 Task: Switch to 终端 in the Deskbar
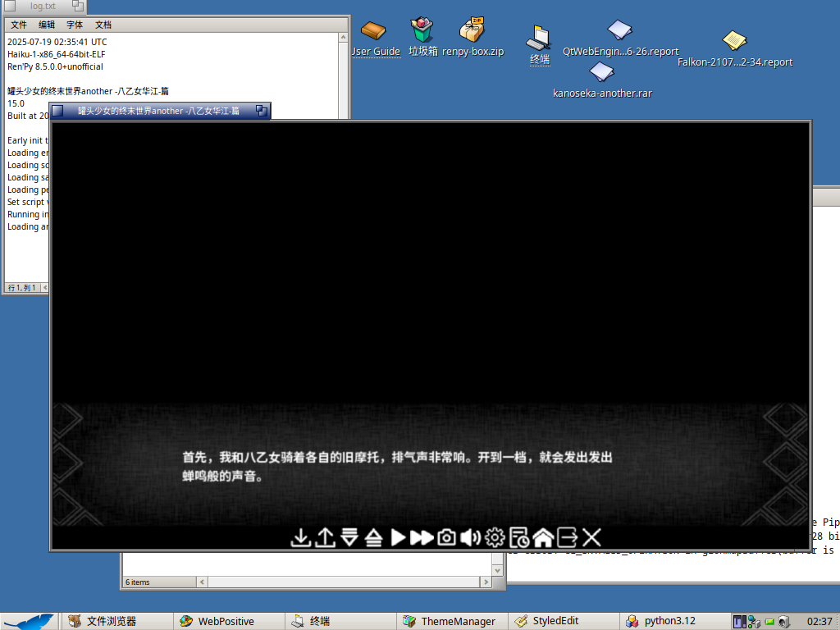point(340,622)
